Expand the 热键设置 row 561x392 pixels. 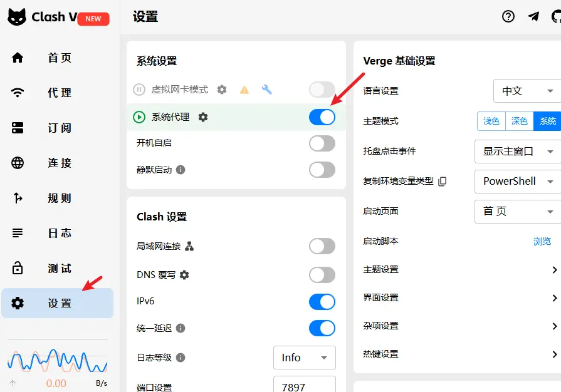click(x=461, y=354)
